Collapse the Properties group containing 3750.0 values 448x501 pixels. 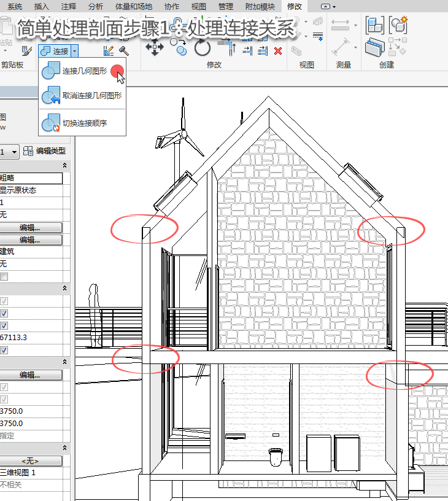[64, 362]
